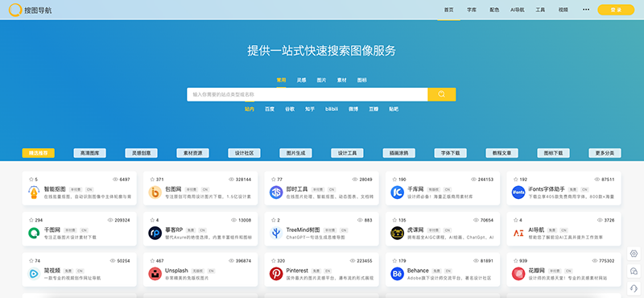The width and height of the screenshot is (644, 298).
Task: Open the Unsplash site name link
Action: (x=176, y=271)
